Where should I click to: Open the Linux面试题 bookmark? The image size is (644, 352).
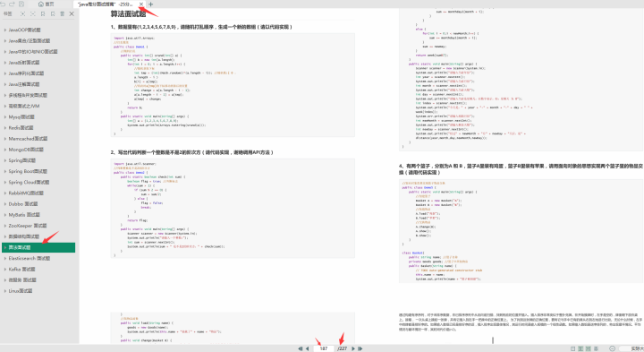click(20, 291)
